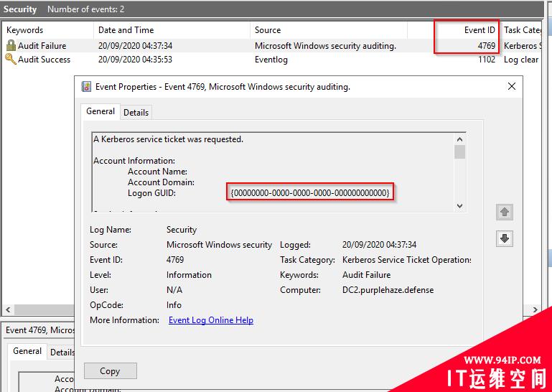Open Details tab in lower preview pane

click(x=62, y=353)
